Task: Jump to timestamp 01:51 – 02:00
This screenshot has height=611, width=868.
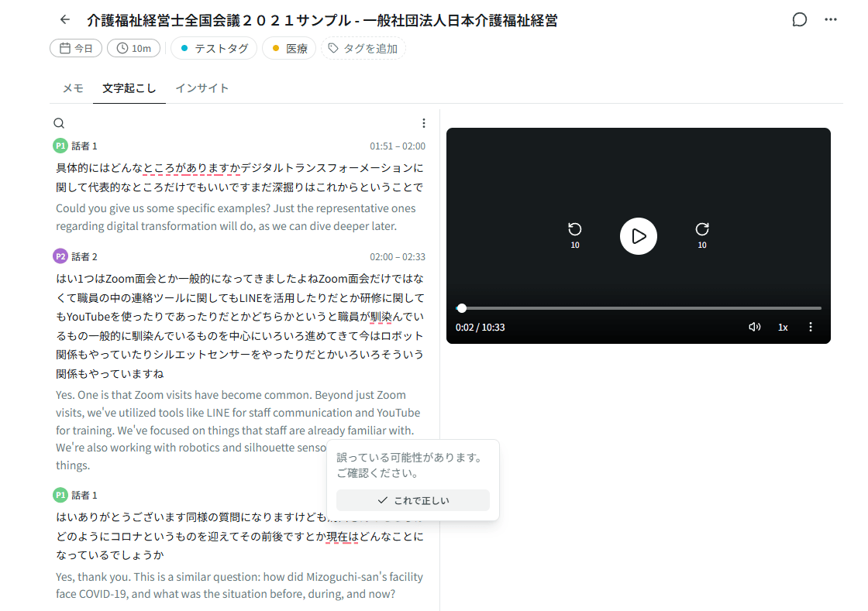Action: [398, 146]
